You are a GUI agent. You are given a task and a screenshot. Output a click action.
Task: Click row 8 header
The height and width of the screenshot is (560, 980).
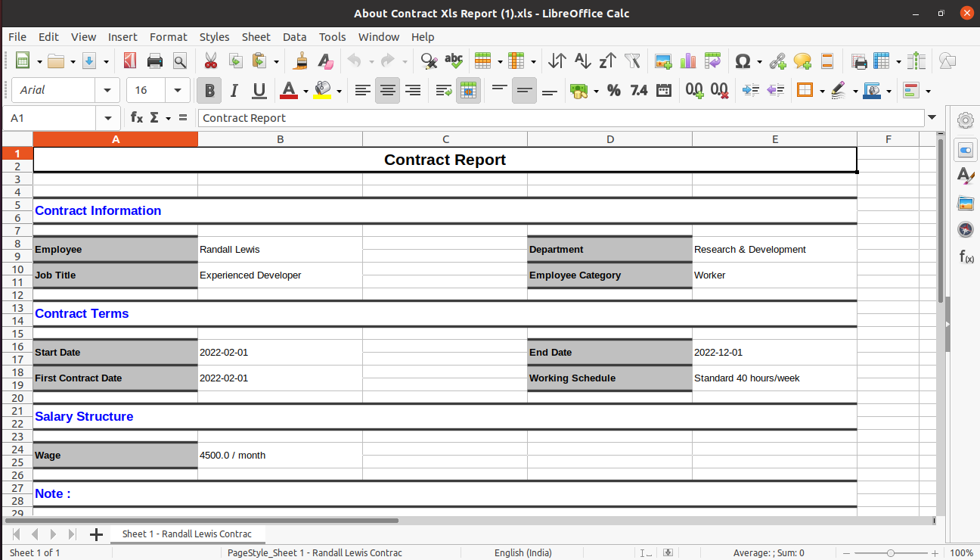(x=17, y=243)
